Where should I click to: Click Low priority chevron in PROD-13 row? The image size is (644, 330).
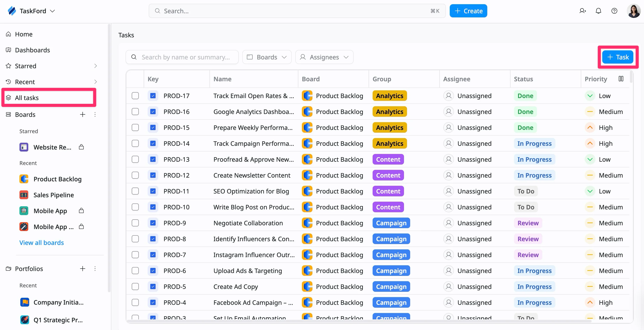590,159
